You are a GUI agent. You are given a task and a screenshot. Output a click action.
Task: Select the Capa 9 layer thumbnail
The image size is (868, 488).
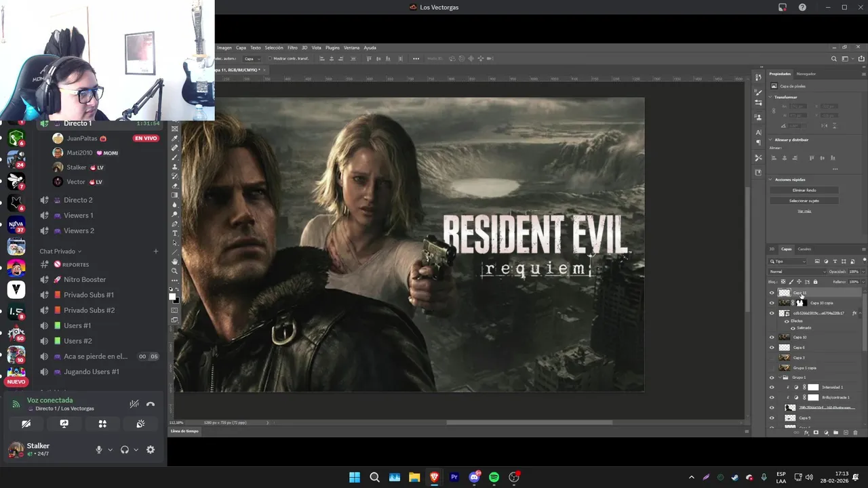(x=790, y=418)
